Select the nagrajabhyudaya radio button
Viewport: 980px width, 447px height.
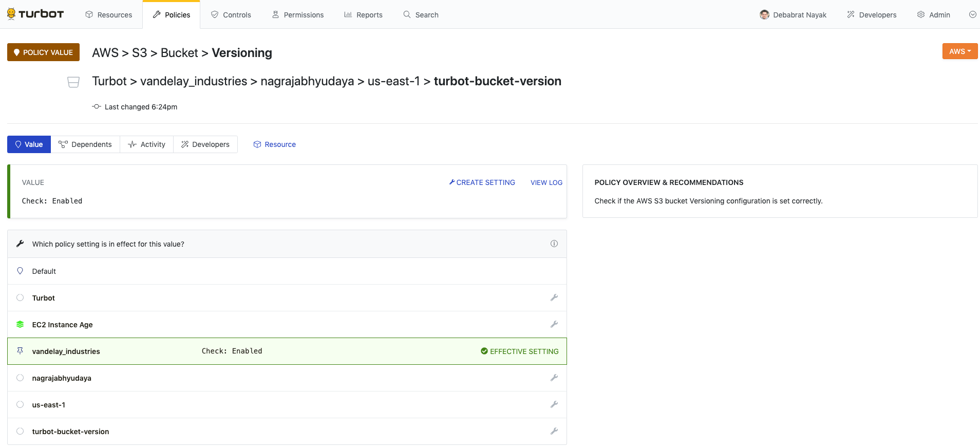click(x=20, y=378)
